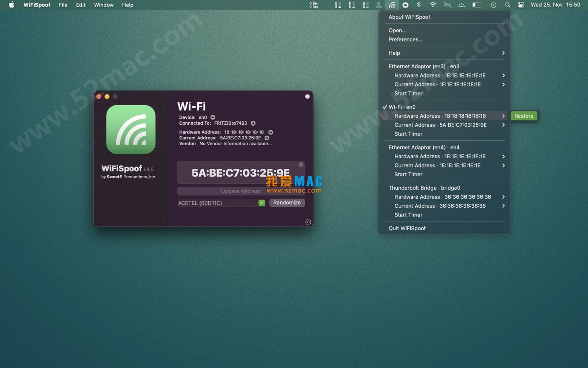588x368 pixels.
Task: Click the arrow icon beside FRITZ!Box7490
Action: 253,123
